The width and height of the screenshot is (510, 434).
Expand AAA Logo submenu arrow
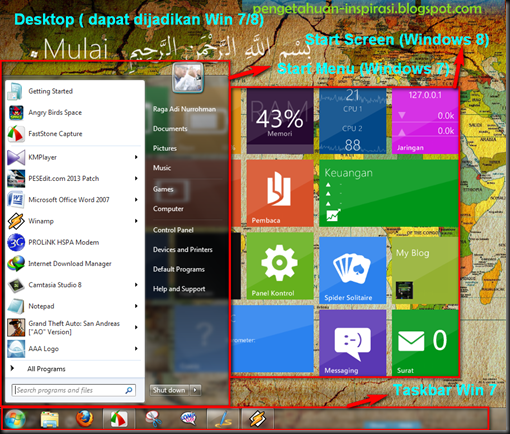point(136,349)
